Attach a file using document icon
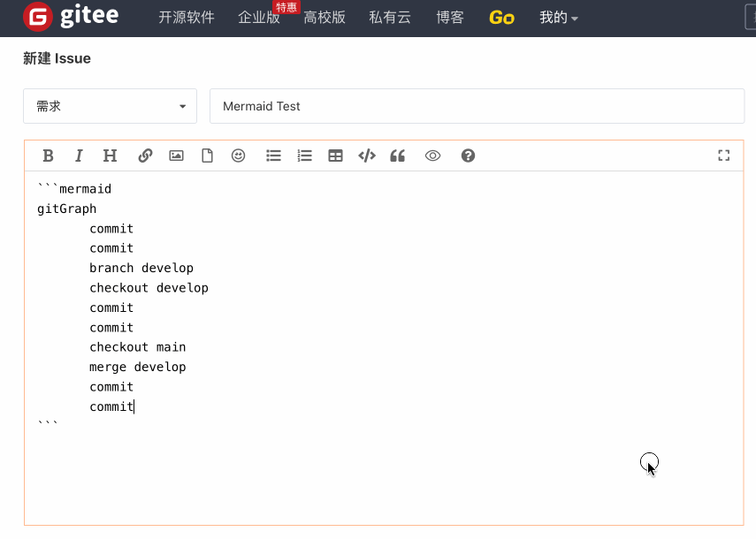This screenshot has width=756, height=539. (x=207, y=156)
